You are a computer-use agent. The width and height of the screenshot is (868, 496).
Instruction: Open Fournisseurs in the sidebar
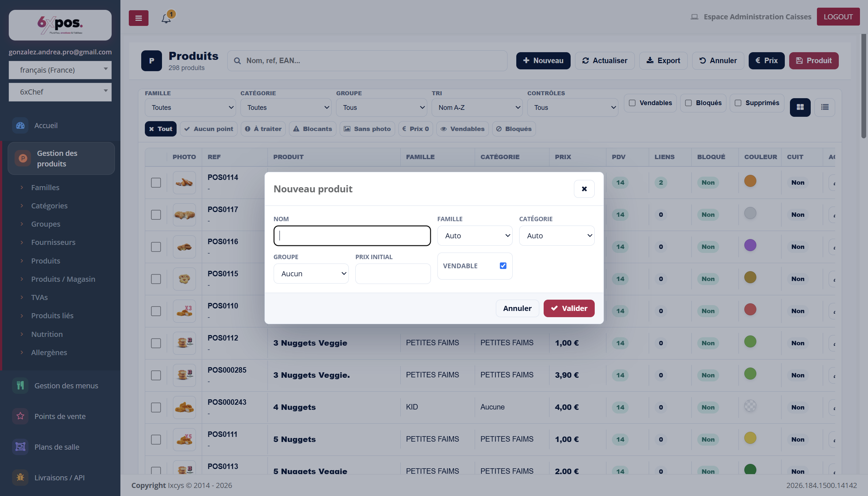[x=53, y=242]
